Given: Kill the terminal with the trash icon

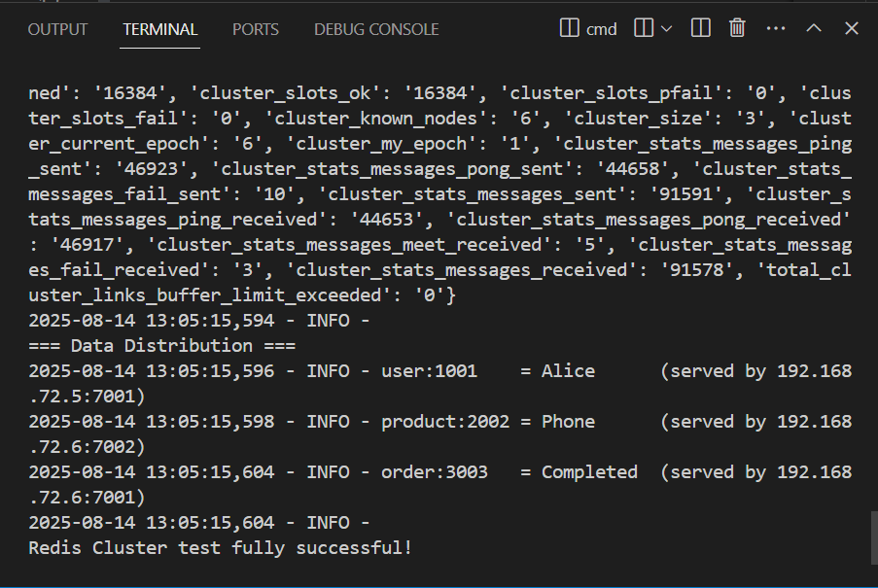Looking at the screenshot, I should (737, 28).
